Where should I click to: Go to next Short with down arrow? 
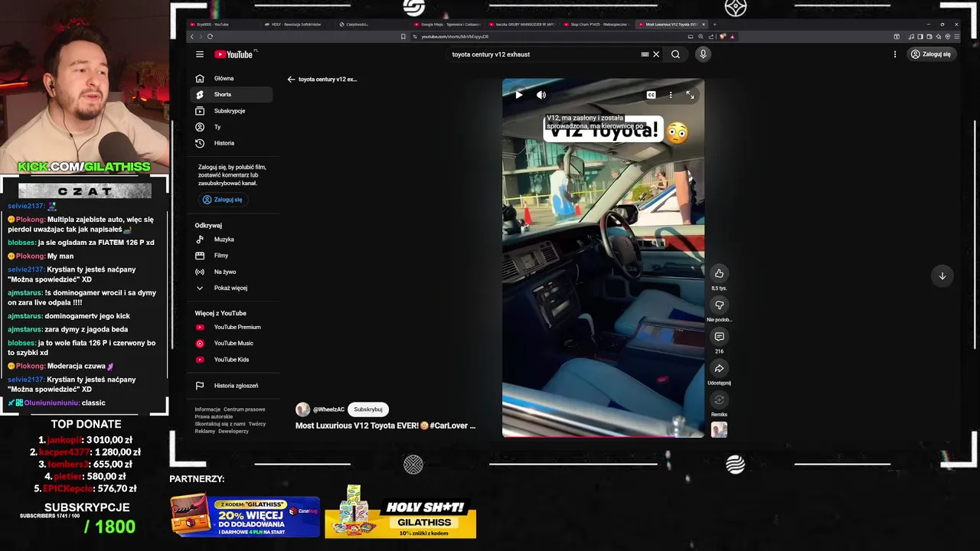[942, 275]
